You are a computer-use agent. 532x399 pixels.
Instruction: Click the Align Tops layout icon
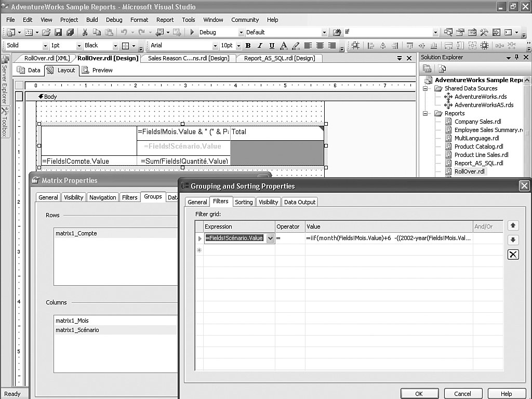(x=410, y=46)
